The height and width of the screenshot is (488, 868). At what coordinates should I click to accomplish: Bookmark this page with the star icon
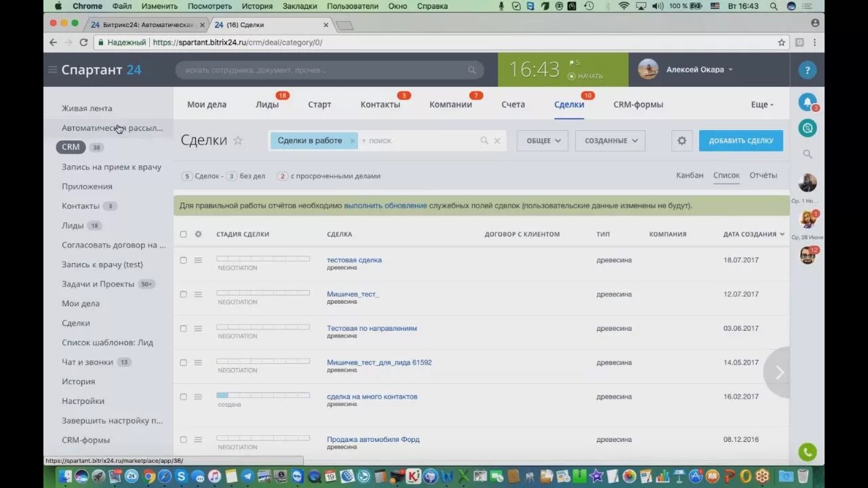coord(781,42)
